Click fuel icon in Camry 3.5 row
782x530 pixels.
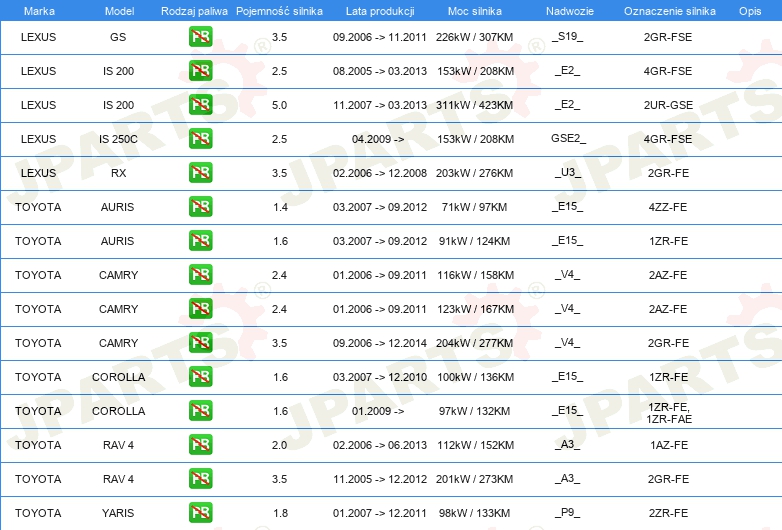(x=200, y=343)
